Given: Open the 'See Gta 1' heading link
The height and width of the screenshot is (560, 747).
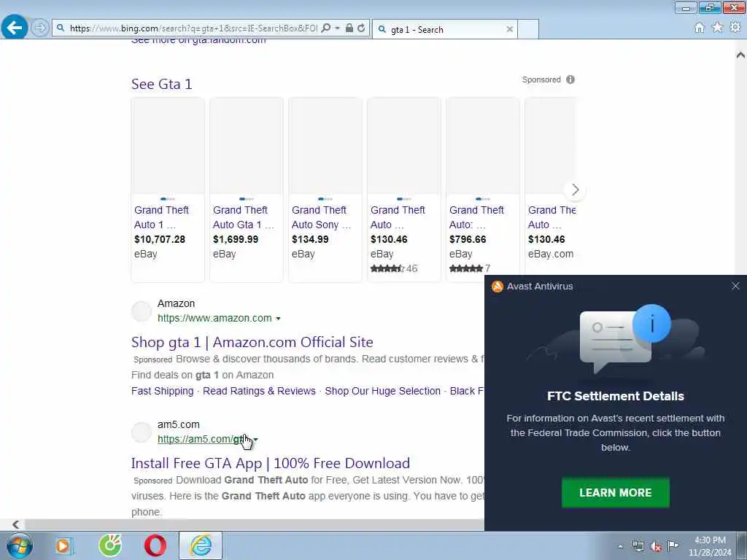Looking at the screenshot, I should [x=161, y=85].
